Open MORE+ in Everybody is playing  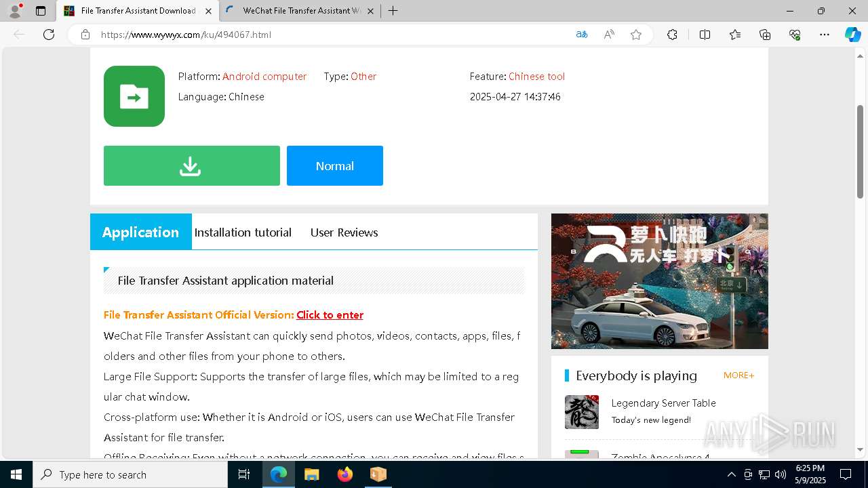click(x=738, y=375)
